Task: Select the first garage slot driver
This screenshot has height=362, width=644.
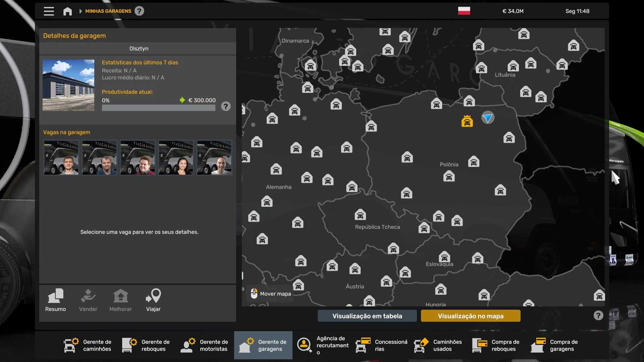Action: [61, 158]
